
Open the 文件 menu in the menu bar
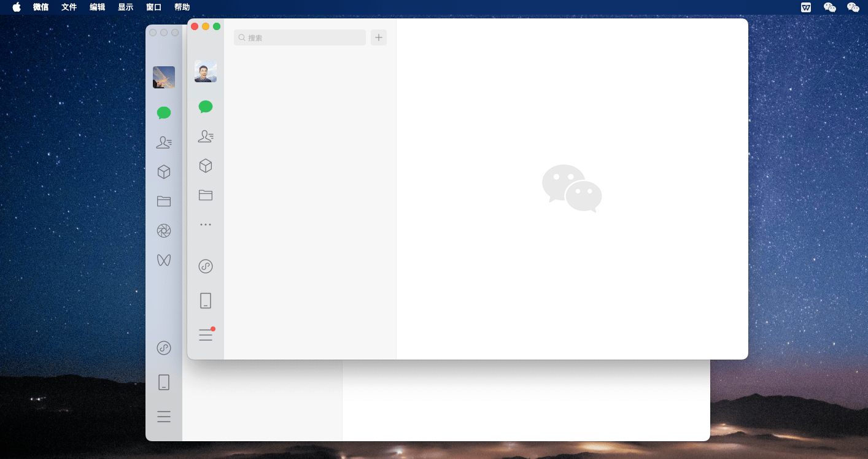pyautogui.click(x=69, y=7)
